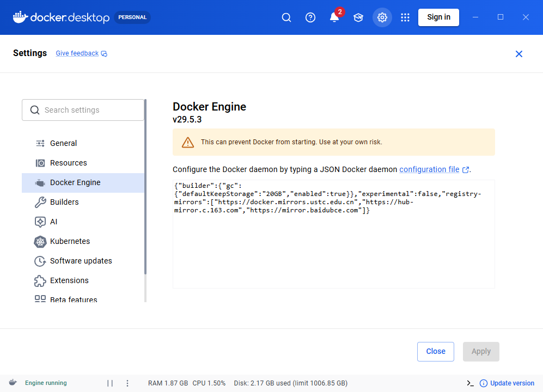Viewport: 543px width, 392px height.
Task: Open the engine three-dot menu
Action: click(127, 383)
